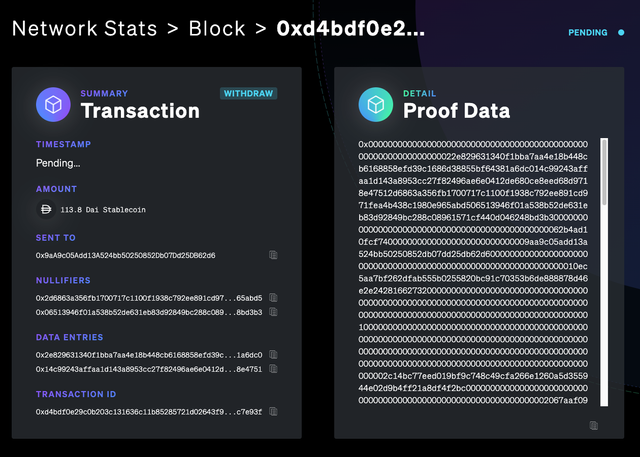Open the Block breadcrumb link
Viewport: 640px width, 457px height.
pyautogui.click(x=217, y=29)
